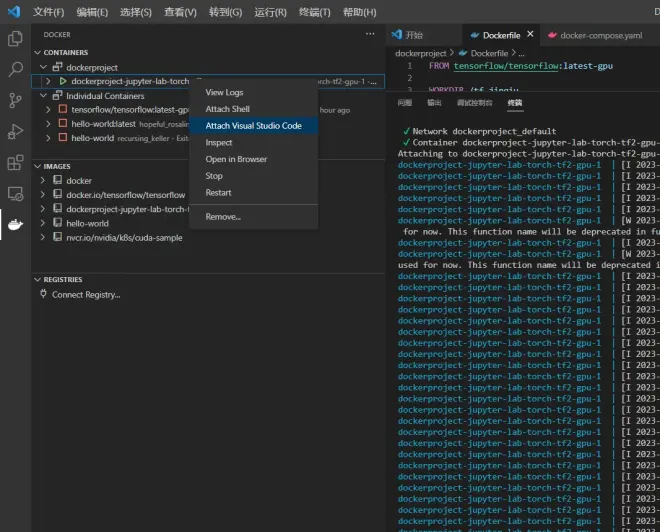The height and width of the screenshot is (532, 660).
Task: Click the dockerproject compose group icon
Action: click(57, 67)
